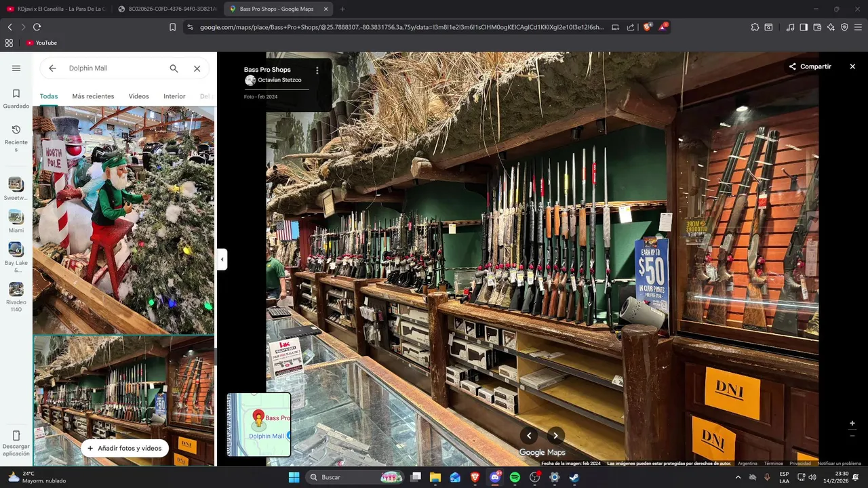The height and width of the screenshot is (488, 868).
Task: Open a new browser tab
Action: pos(342,9)
